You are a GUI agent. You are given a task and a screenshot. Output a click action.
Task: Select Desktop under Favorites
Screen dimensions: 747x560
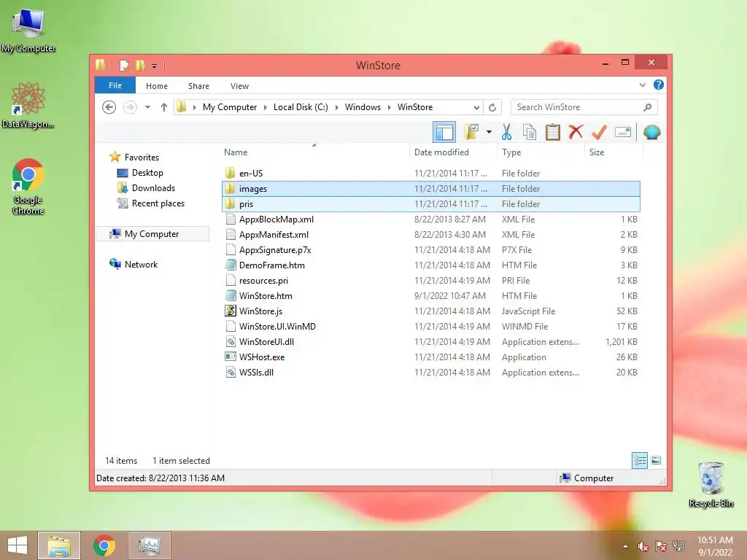click(147, 173)
